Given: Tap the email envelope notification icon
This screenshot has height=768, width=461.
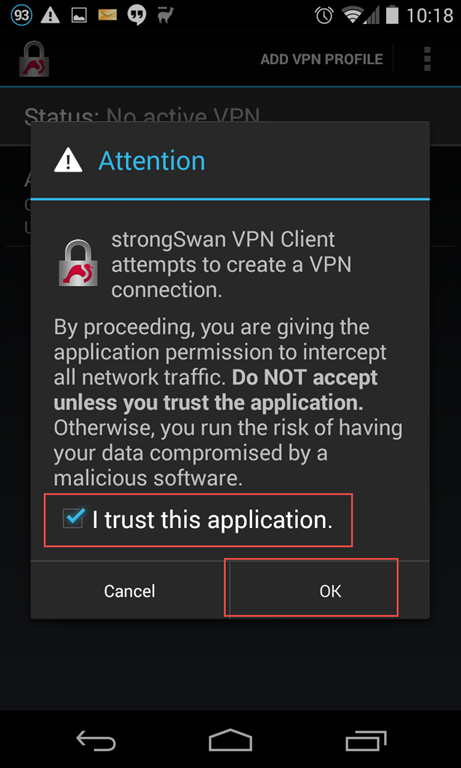Looking at the screenshot, I should pos(107,15).
